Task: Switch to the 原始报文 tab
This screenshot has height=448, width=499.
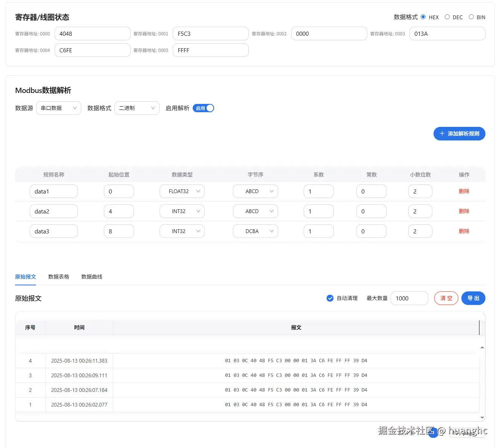Action: [x=26, y=277]
